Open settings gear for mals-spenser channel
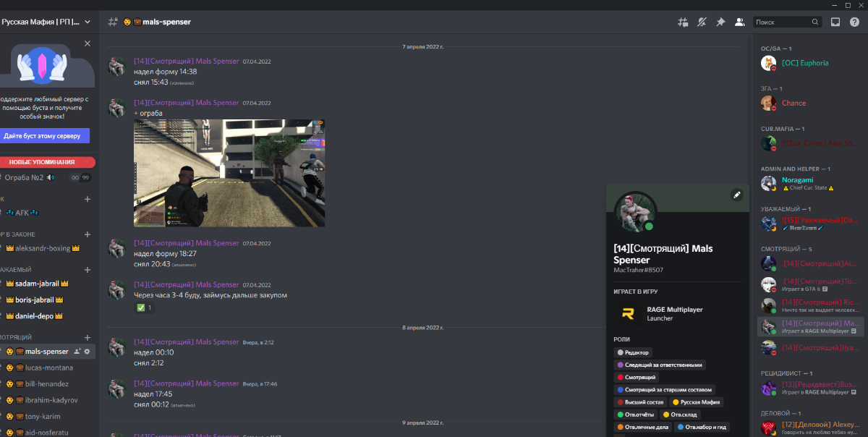The width and height of the screenshot is (868, 437). tap(88, 352)
